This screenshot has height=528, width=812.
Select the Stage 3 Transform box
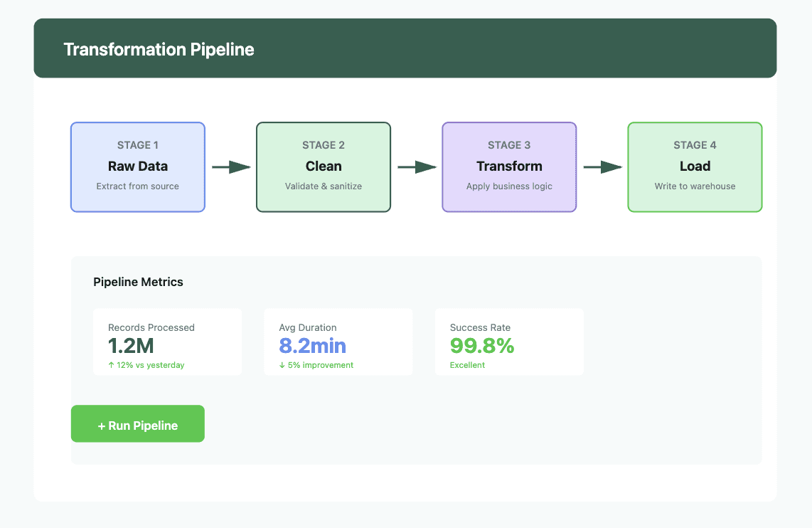[509, 167]
